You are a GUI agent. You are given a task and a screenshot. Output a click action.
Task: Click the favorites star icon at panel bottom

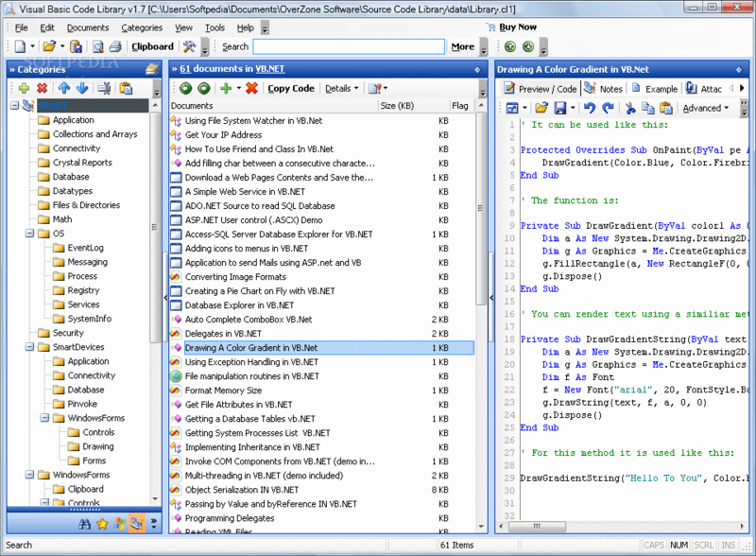click(102, 524)
